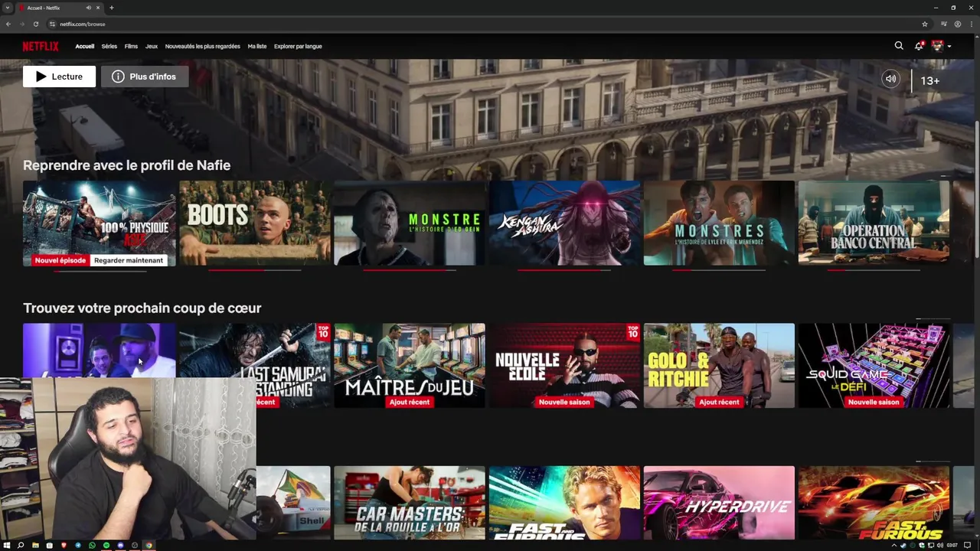Open Opération Banco Central thumbnail
This screenshot has height=551, width=980.
[x=874, y=223]
